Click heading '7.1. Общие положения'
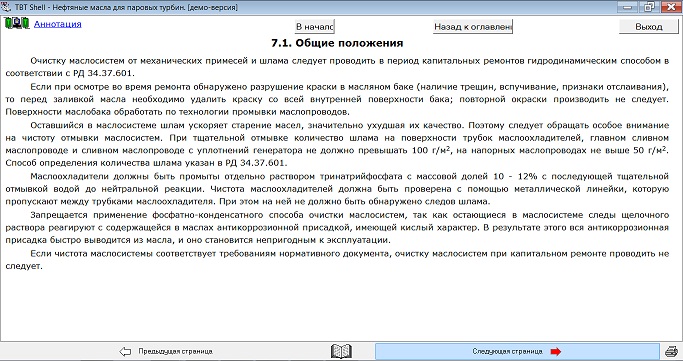The height and width of the screenshot is (361, 683). 337,43
